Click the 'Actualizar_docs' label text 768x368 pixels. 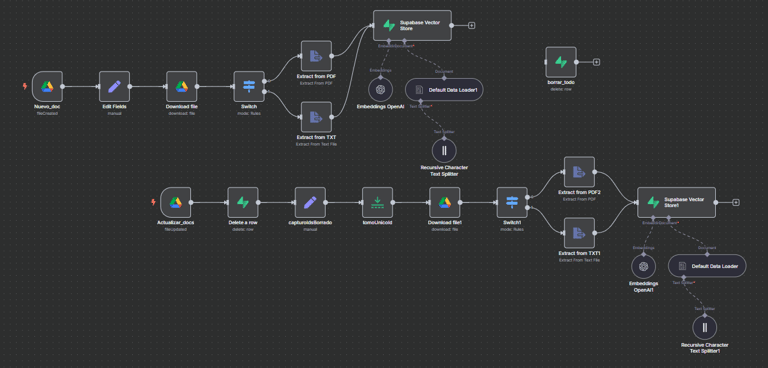coord(175,223)
